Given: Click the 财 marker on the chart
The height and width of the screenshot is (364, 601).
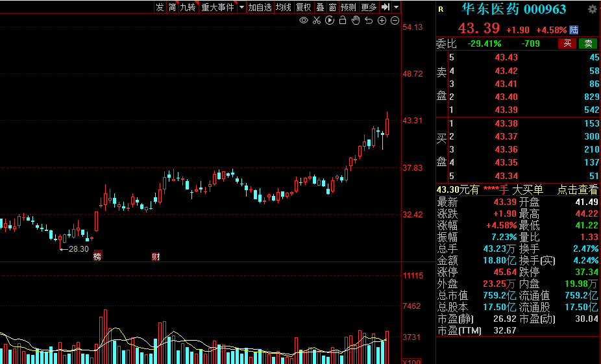Looking at the screenshot, I should point(156,257).
